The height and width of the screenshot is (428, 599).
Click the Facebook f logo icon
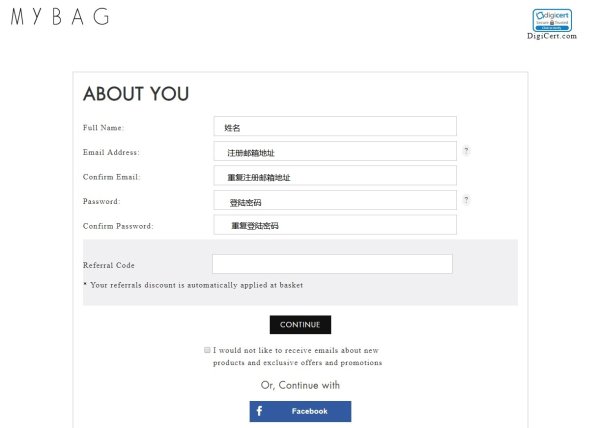coord(259,411)
